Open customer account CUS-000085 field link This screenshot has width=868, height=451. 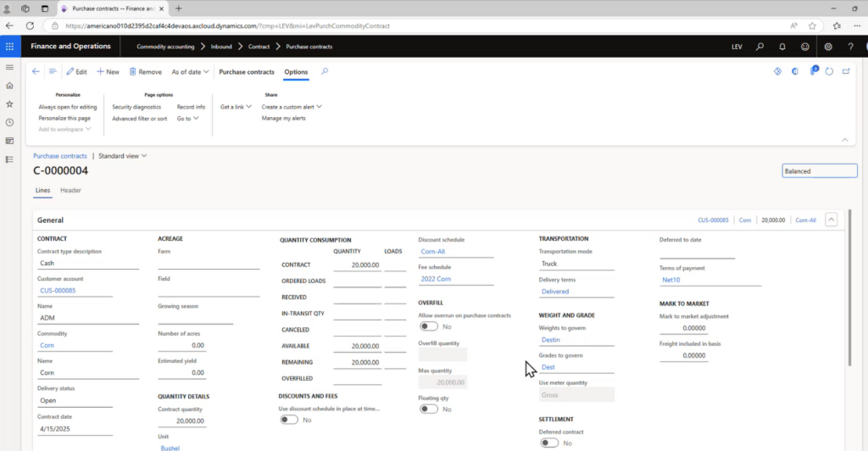pos(58,291)
